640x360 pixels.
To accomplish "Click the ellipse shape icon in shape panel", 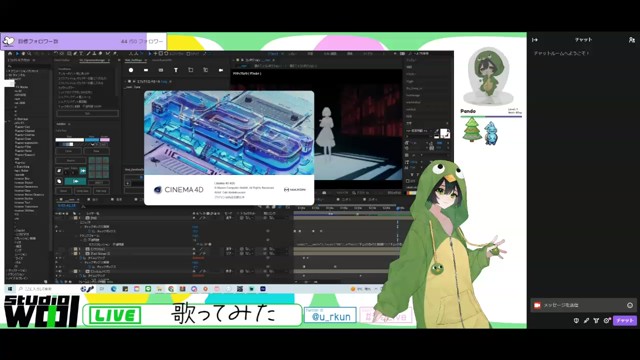I will pos(131,70).
